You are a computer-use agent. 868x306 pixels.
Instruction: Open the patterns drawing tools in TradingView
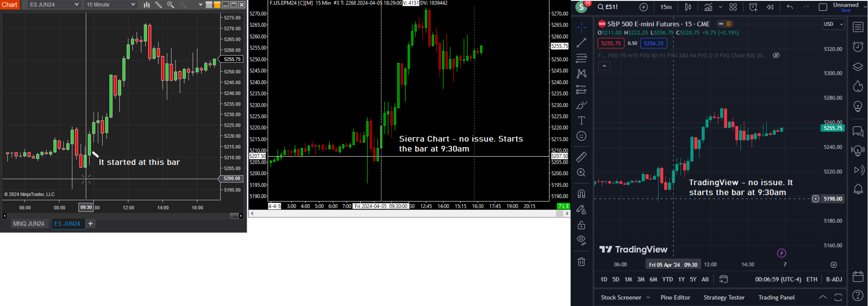(581, 74)
